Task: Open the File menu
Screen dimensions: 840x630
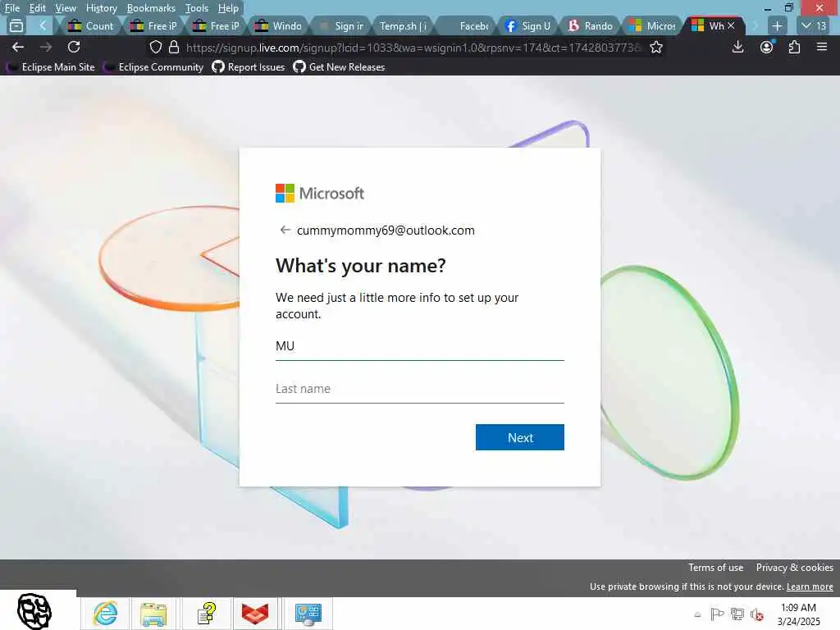Action: [12, 8]
